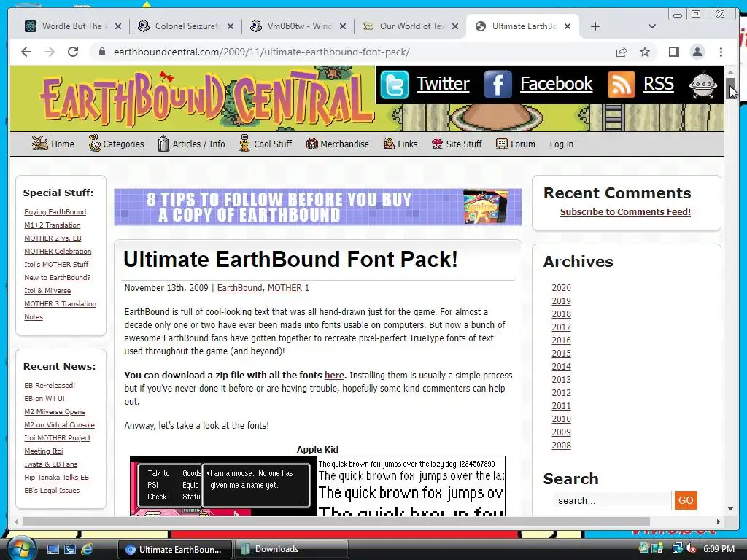Open the Categories nav menu
Image resolution: width=747 pixels, height=560 pixels.
[116, 144]
